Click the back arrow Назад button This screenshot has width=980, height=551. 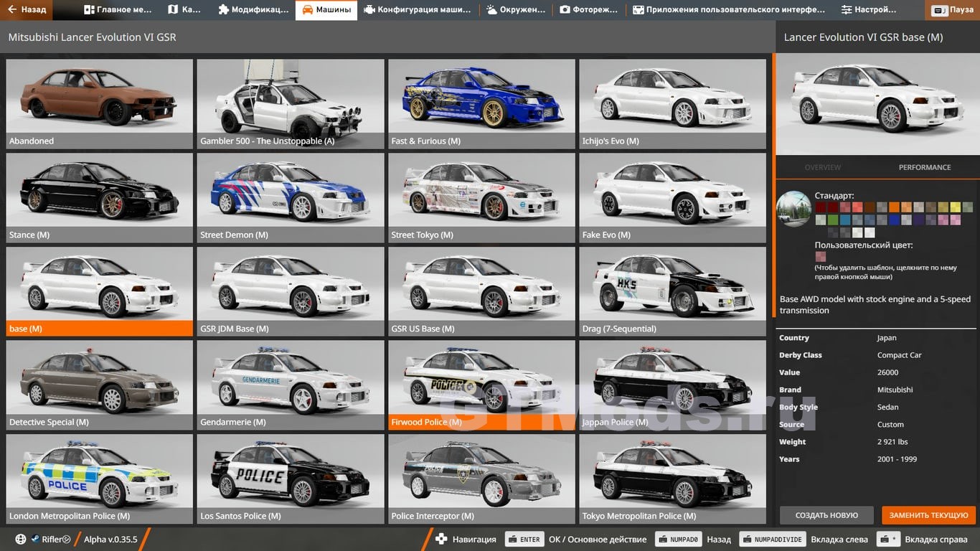click(27, 10)
